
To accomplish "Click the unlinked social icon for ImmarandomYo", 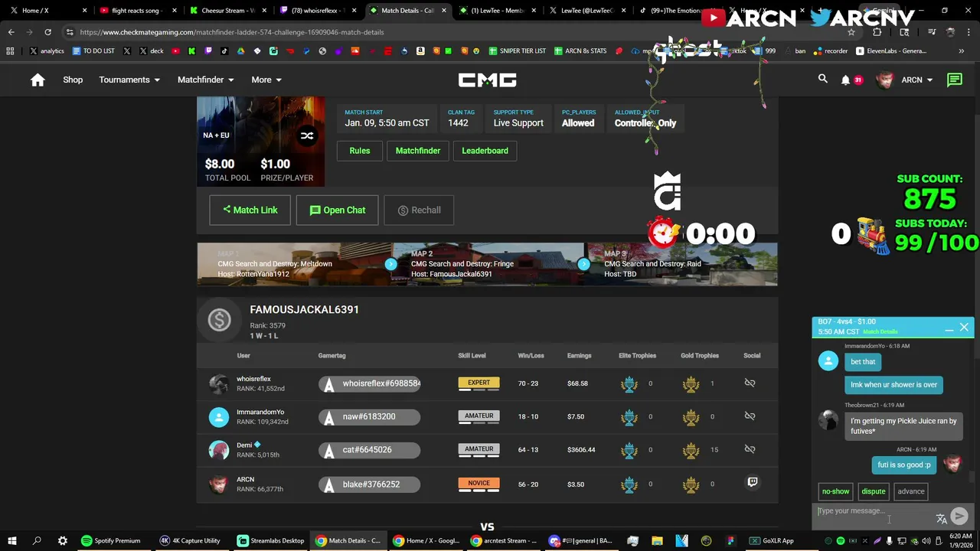I will click(750, 416).
